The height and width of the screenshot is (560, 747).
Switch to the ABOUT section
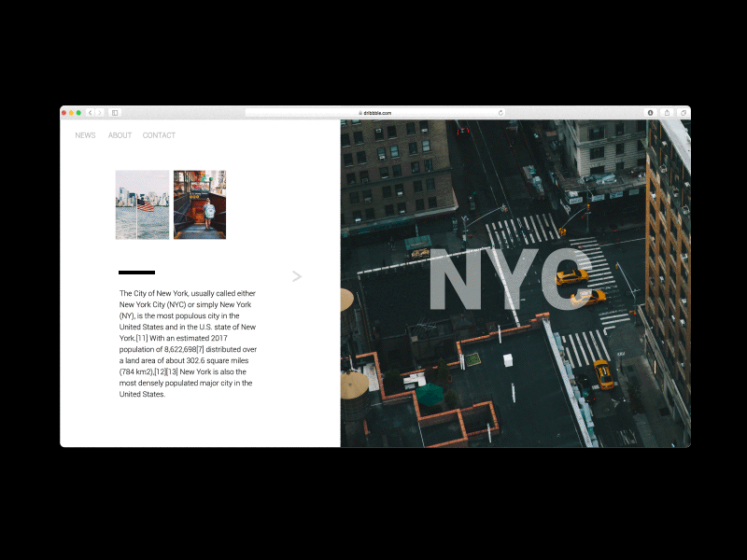[120, 135]
